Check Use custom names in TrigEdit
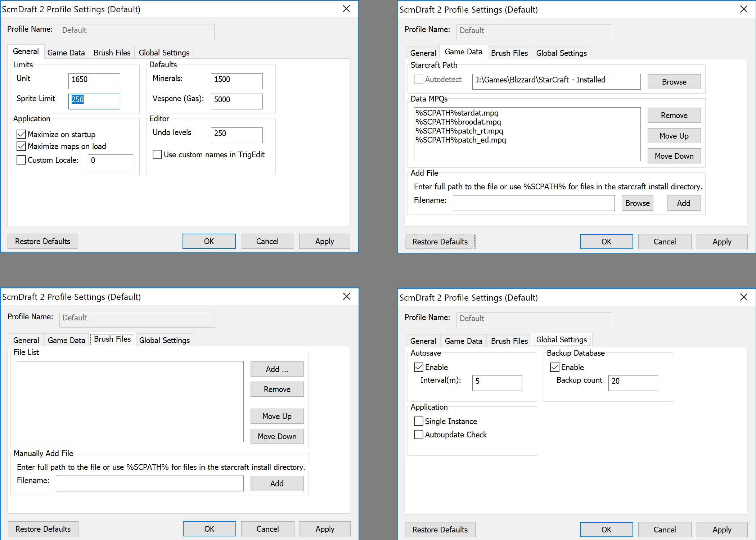The image size is (756, 540). pos(157,155)
